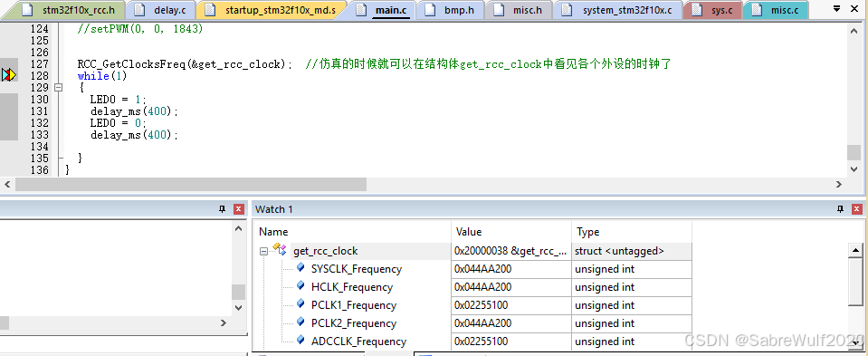Click the editor vertical scrollbar down arrow
868x356 pixels.
(854, 168)
